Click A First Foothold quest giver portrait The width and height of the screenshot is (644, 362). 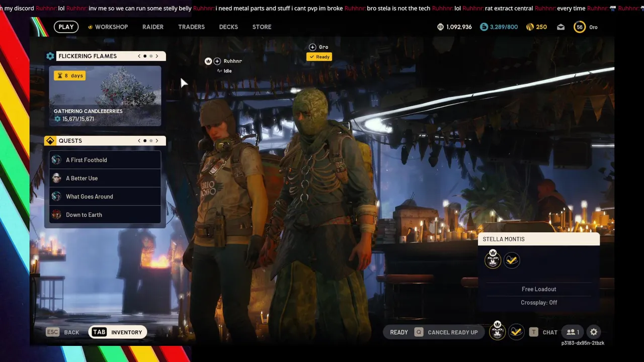pos(56,160)
